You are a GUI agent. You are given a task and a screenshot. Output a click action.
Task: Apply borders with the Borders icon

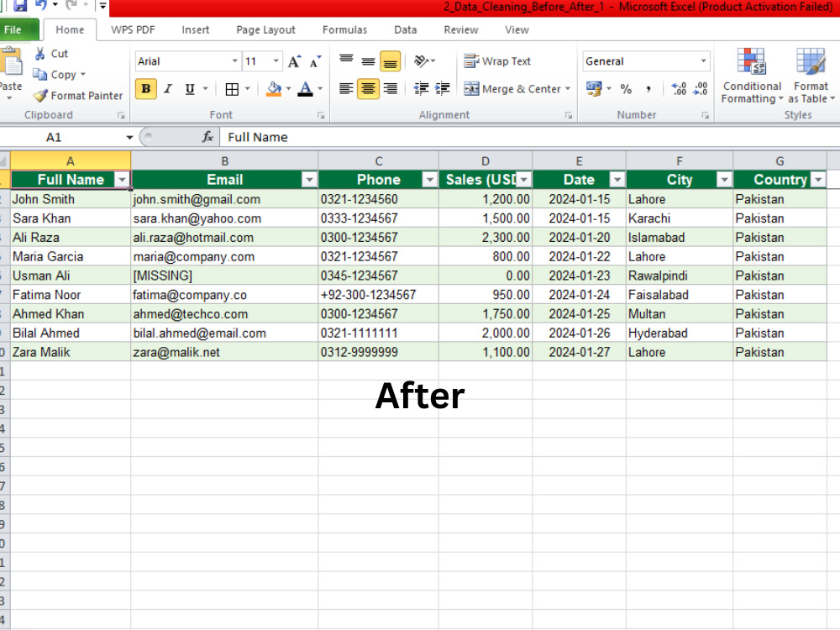pos(232,89)
